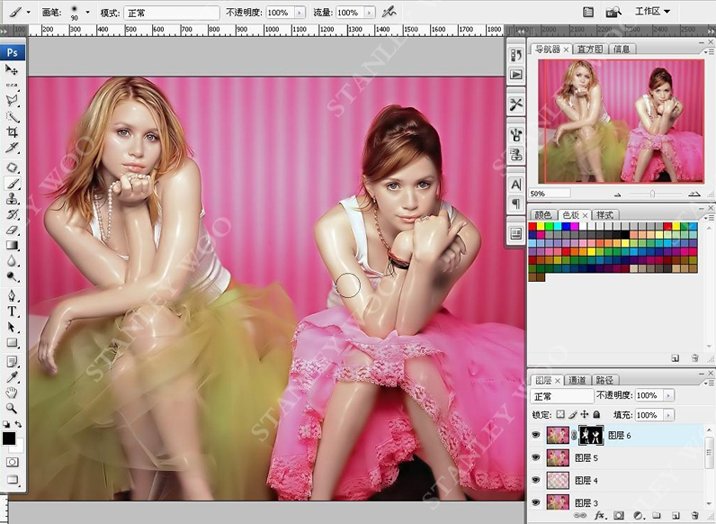716x524 pixels.
Task: Select the Crop tool in toolbox
Action: click(x=12, y=132)
